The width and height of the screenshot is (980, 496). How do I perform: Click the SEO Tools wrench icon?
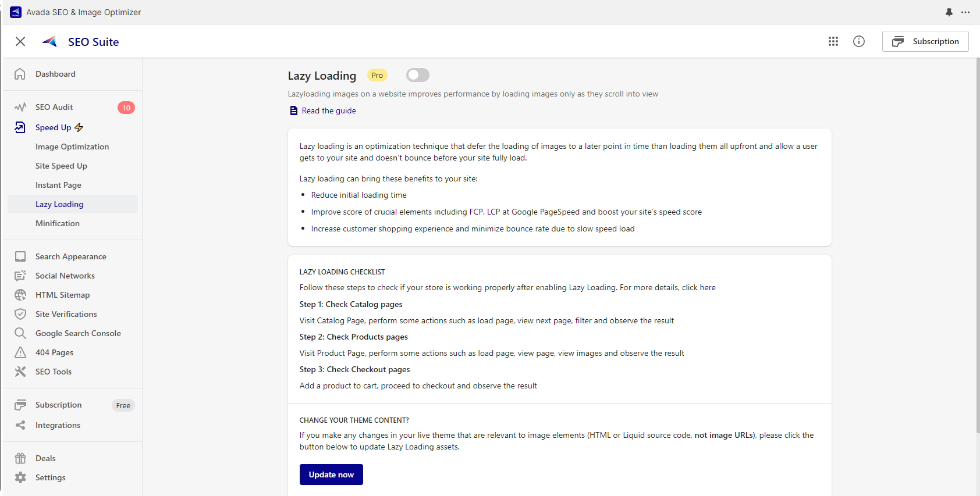20,372
